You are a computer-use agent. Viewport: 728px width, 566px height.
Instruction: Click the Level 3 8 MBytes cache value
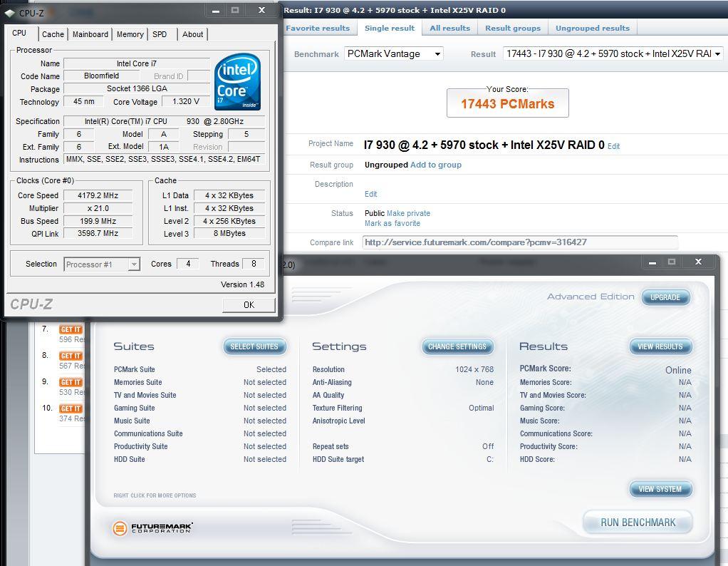coord(229,233)
